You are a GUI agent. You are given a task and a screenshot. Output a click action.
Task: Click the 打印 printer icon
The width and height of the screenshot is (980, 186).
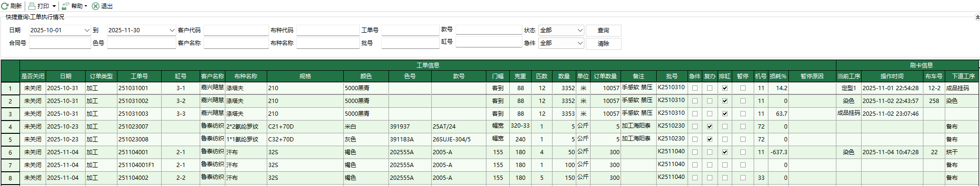tap(32, 6)
